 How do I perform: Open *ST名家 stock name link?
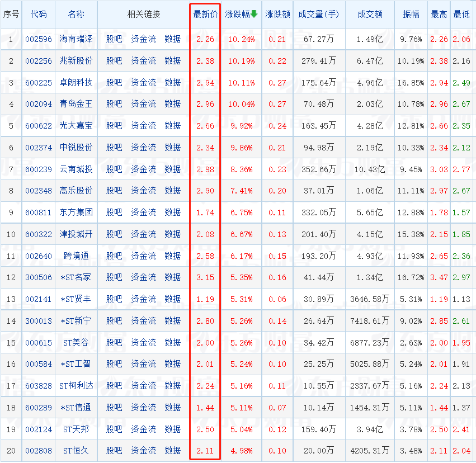click(76, 277)
